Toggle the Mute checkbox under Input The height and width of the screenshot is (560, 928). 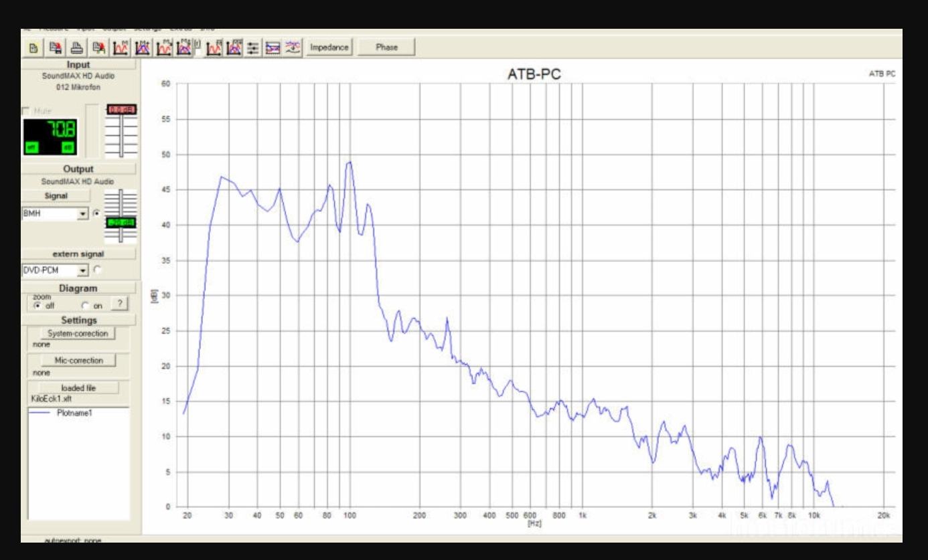26,110
